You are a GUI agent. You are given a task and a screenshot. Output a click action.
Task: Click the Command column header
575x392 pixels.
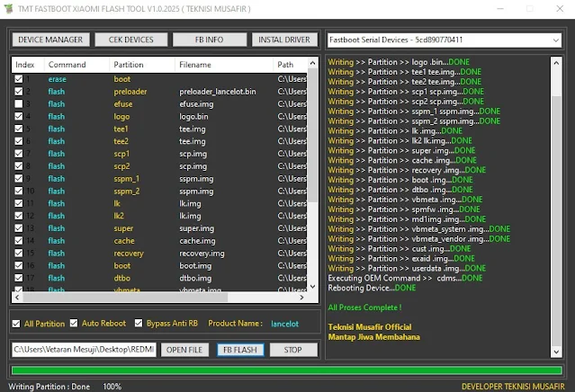(77, 65)
